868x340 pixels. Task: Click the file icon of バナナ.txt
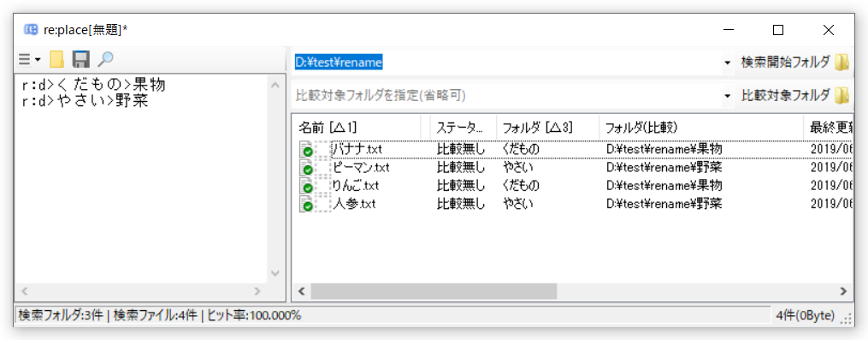pyautogui.click(x=305, y=150)
